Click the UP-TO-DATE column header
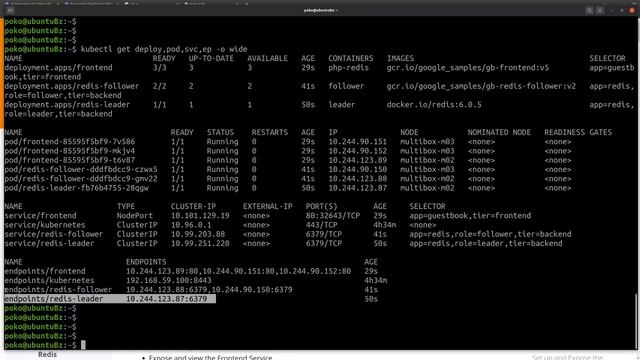This screenshot has height=360, width=640. pyautogui.click(x=211, y=58)
